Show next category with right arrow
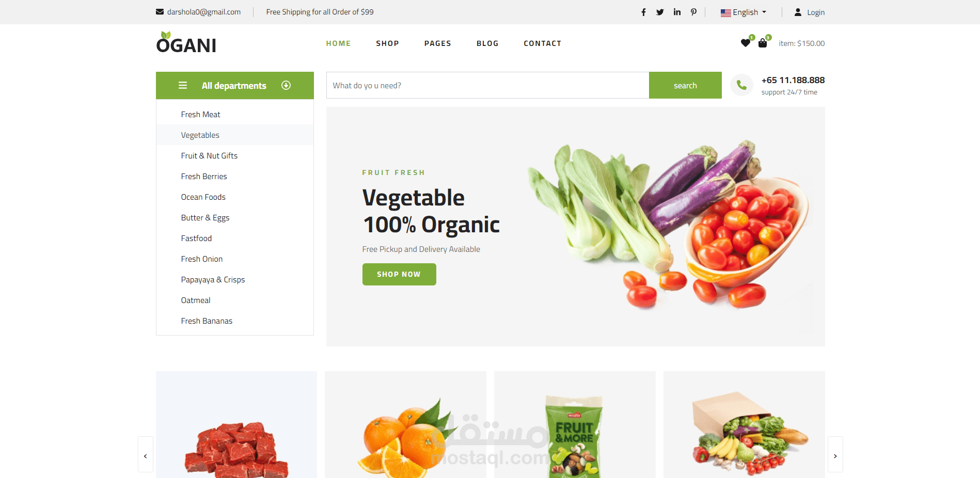 (x=835, y=456)
